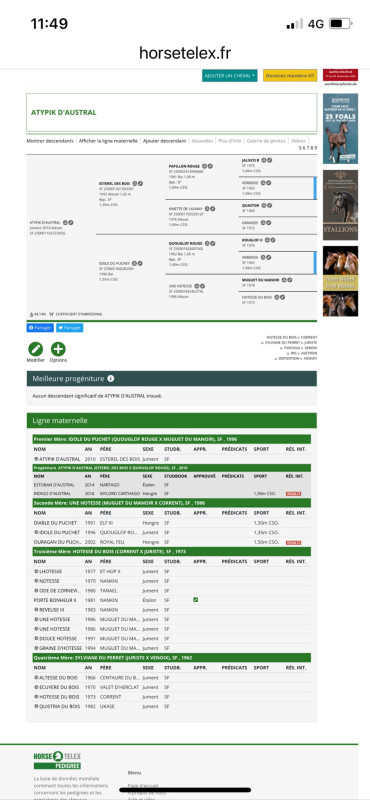Click the Facebook Partager icon button

tap(40, 328)
